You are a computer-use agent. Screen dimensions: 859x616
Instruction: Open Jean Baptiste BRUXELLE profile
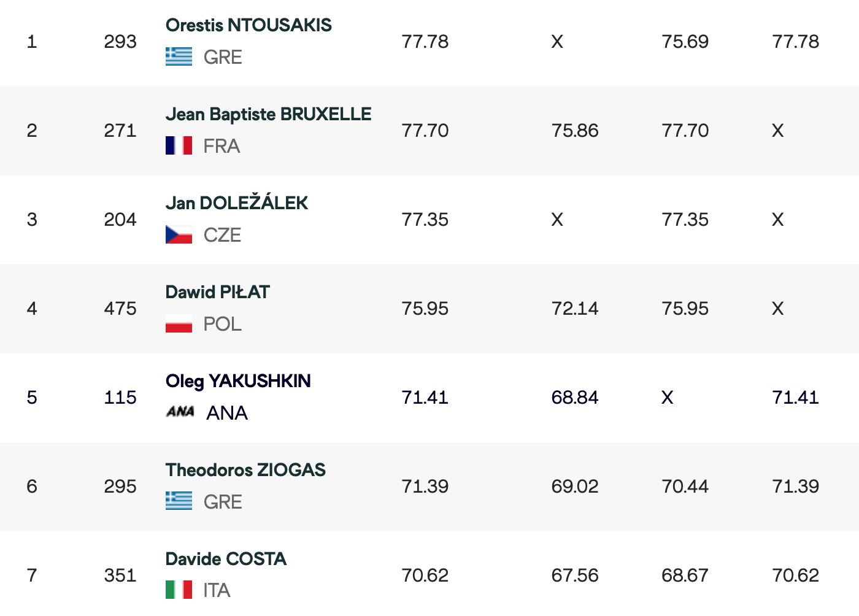(x=268, y=114)
